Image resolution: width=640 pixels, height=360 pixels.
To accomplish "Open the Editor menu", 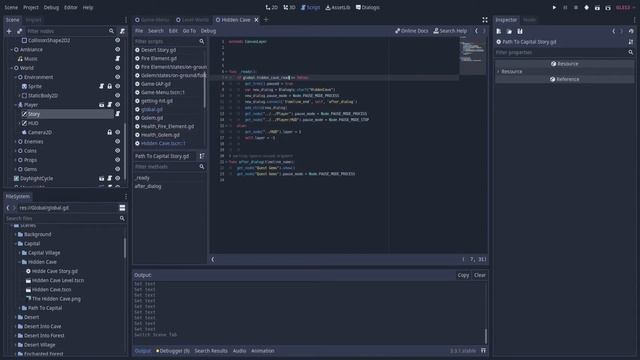I will click(71, 7).
